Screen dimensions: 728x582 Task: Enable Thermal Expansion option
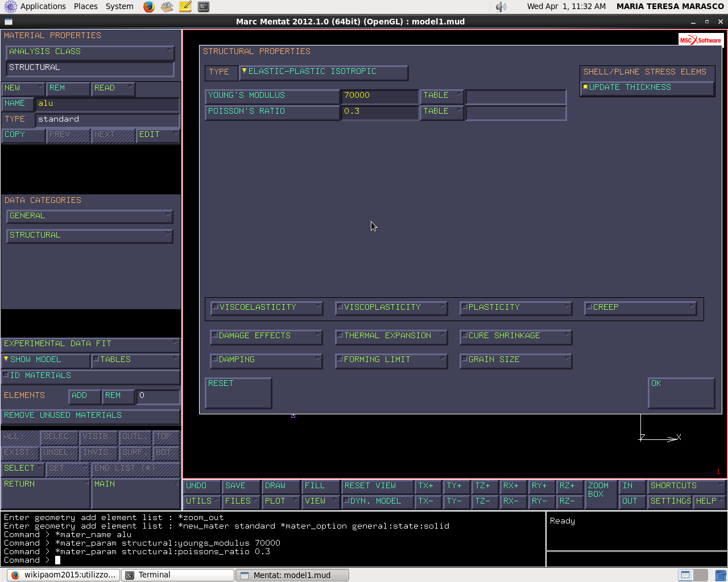tap(391, 336)
